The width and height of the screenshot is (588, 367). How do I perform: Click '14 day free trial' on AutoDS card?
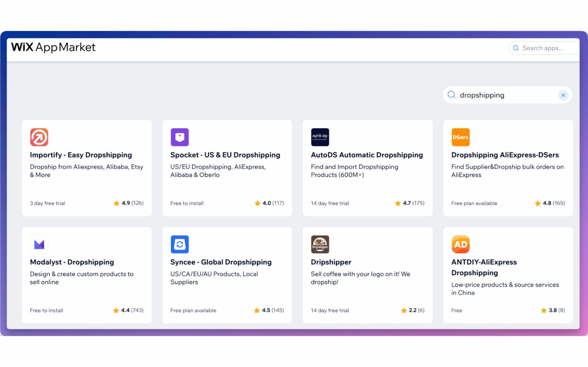(330, 203)
